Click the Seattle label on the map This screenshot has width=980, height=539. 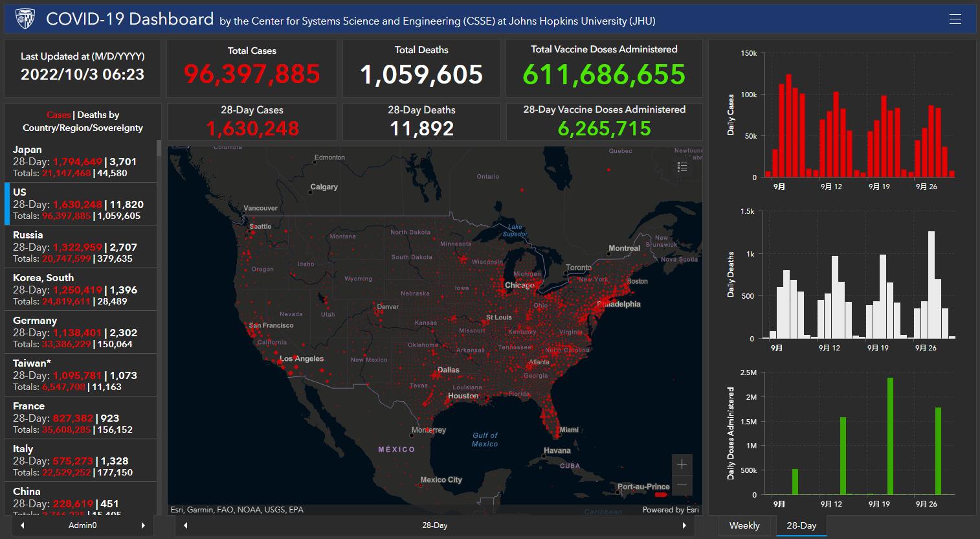tap(260, 227)
